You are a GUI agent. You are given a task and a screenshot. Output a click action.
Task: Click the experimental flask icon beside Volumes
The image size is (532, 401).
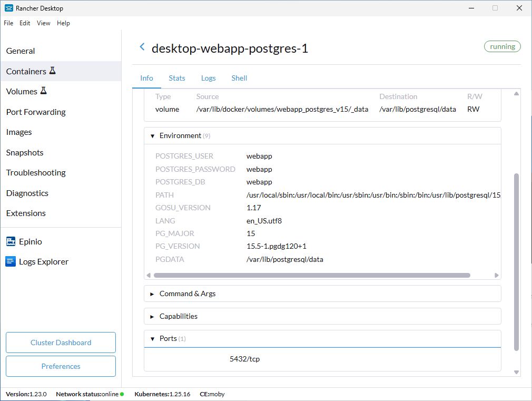tap(43, 91)
